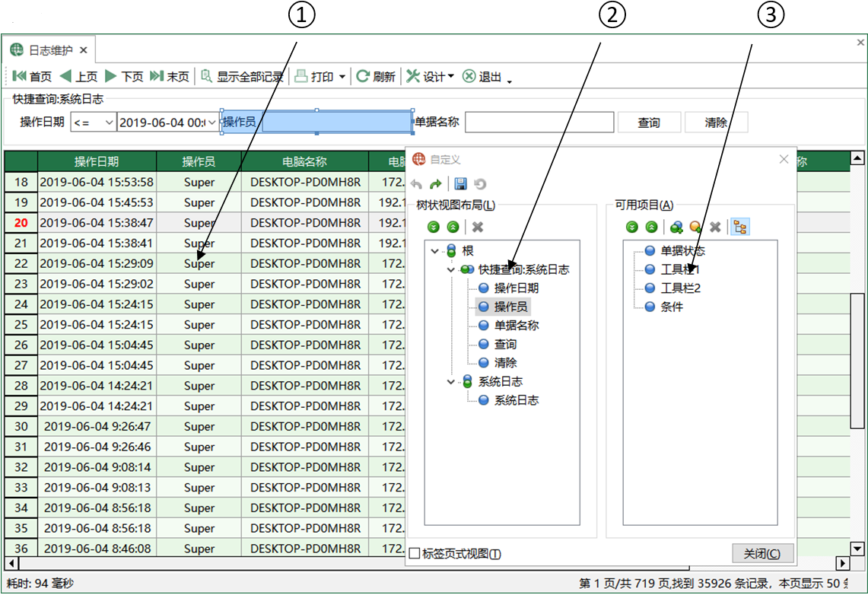
Task: Select child 系统日志 leaf item in tree
Action: (516, 400)
